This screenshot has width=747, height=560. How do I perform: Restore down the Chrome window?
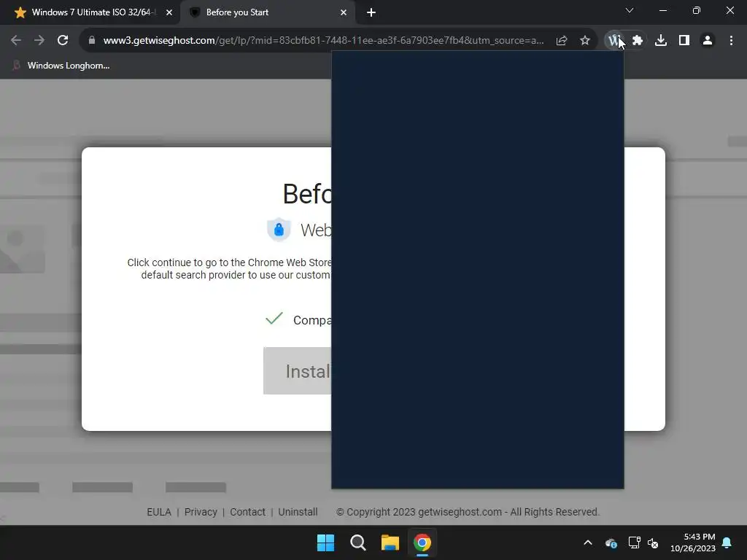point(697,10)
